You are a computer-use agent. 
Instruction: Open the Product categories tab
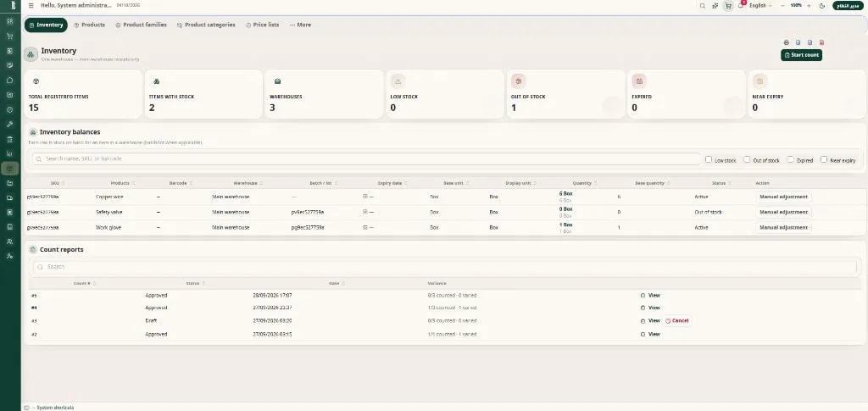point(206,25)
